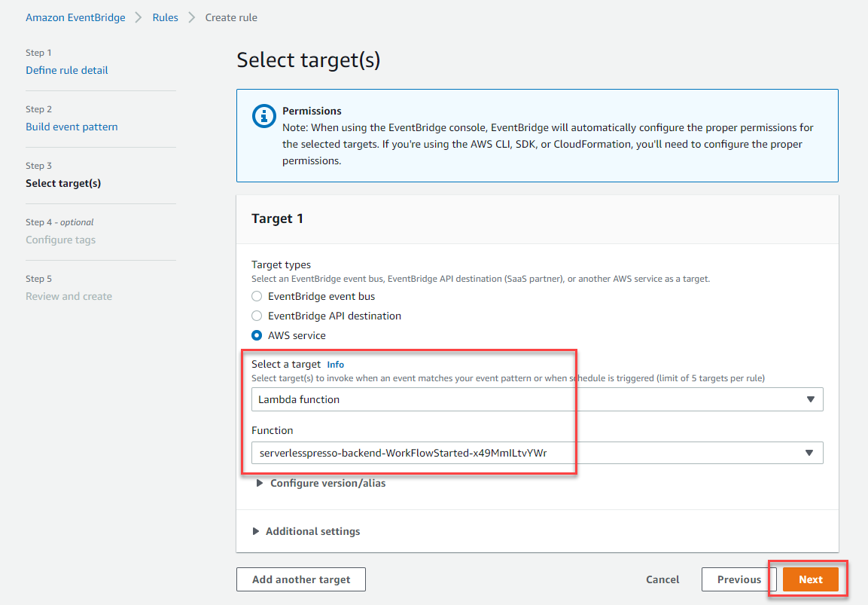This screenshot has width=868, height=605.
Task: Go to Step 2 Build event pattern
Action: pyautogui.click(x=72, y=127)
